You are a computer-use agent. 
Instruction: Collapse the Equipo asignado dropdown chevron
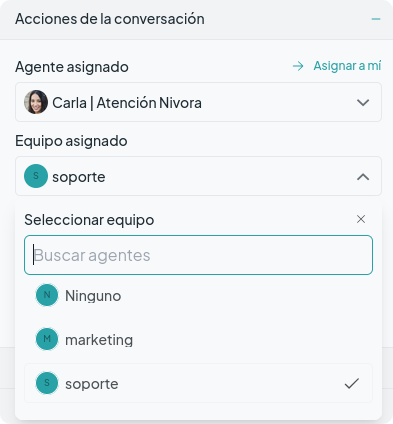pos(363,176)
